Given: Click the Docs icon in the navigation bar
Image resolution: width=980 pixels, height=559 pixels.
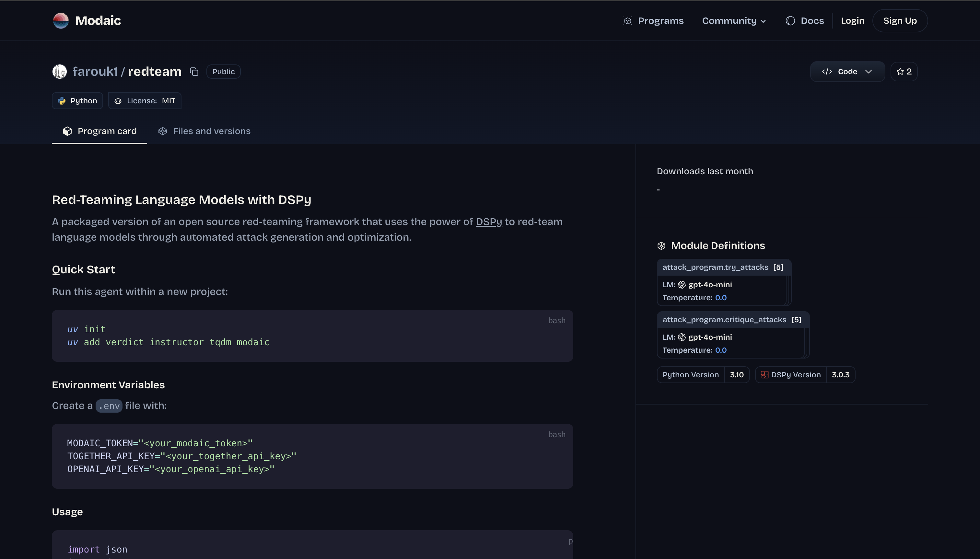Looking at the screenshot, I should pyautogui.click(x=790, y=21).
